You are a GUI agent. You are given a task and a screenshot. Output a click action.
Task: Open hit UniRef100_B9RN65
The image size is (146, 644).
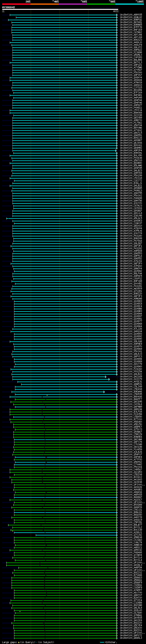(x=131, y=25)
